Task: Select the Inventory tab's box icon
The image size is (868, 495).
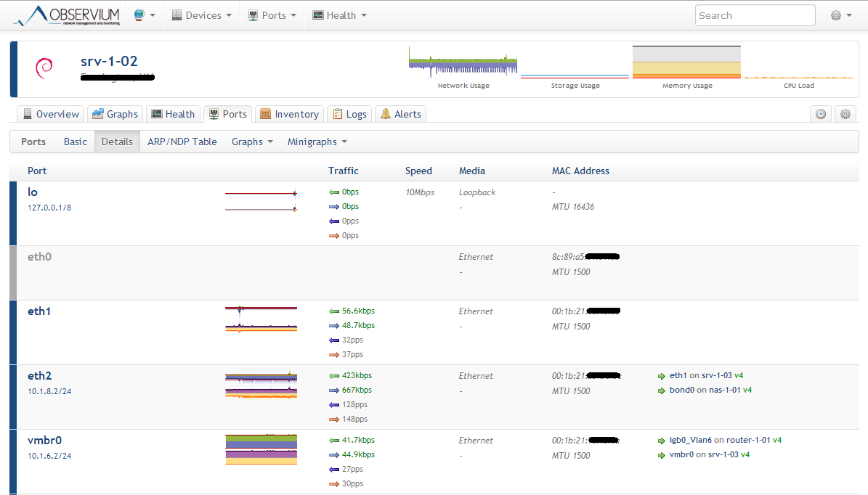Action: click(267, 114)
